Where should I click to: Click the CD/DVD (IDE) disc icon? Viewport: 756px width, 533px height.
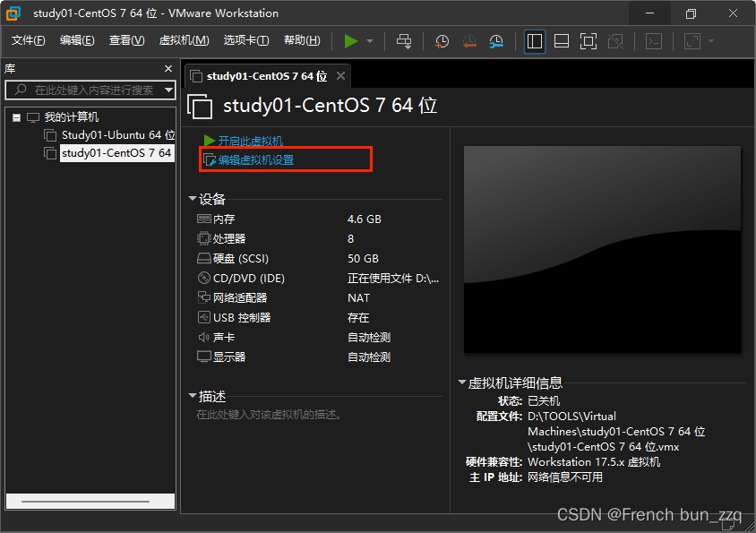[x=204, y=278]
